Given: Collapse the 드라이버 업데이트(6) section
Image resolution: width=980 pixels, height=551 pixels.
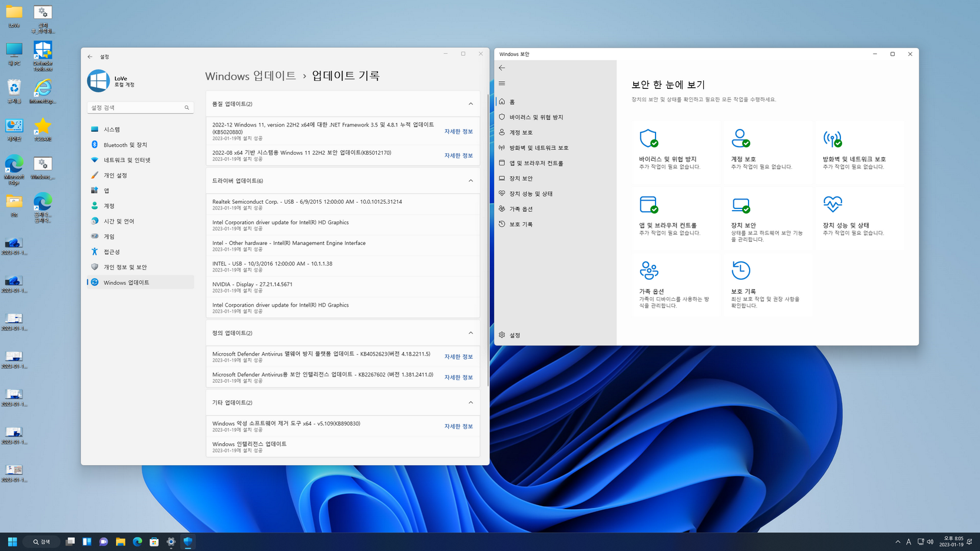Looking at the screenshot, I should tap(471, 181).
